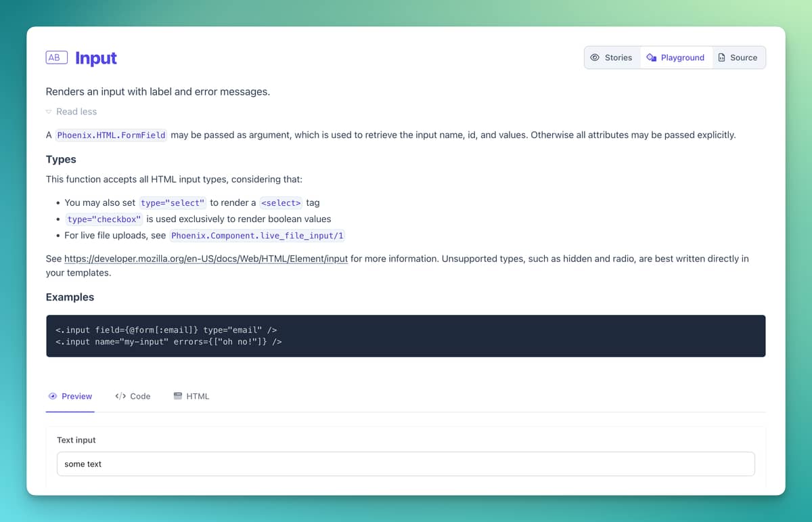Collapse the description with Read less
812x522 pixels.
(76, 111)
